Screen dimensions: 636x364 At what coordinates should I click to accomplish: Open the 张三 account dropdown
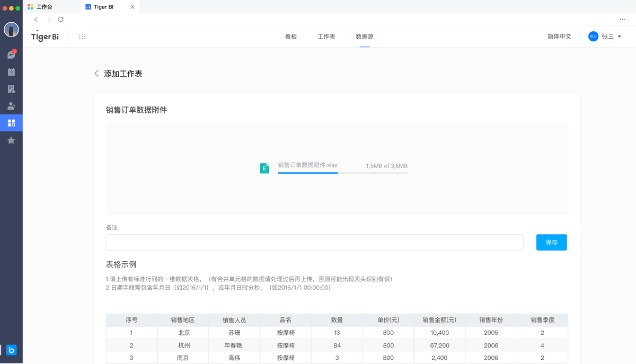605,36
